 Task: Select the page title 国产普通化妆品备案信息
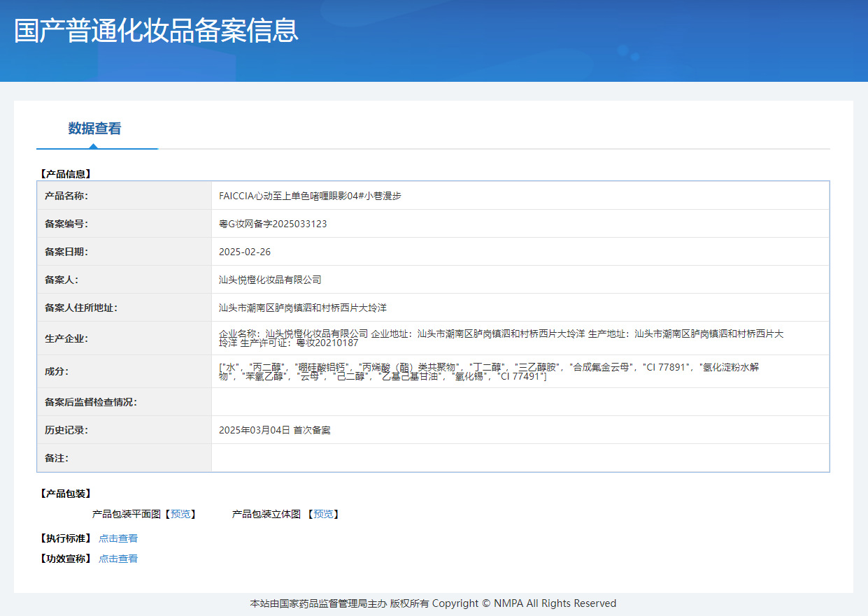(157, 31)
